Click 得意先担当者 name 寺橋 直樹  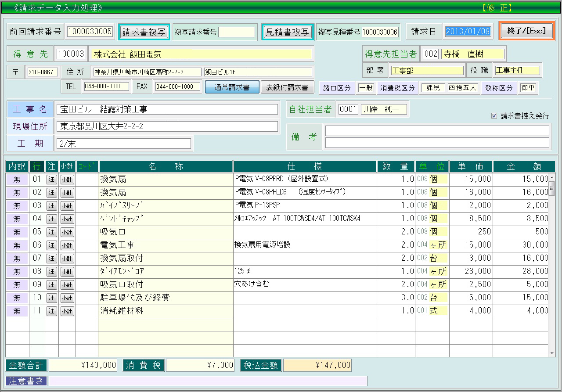pos(472,54)
